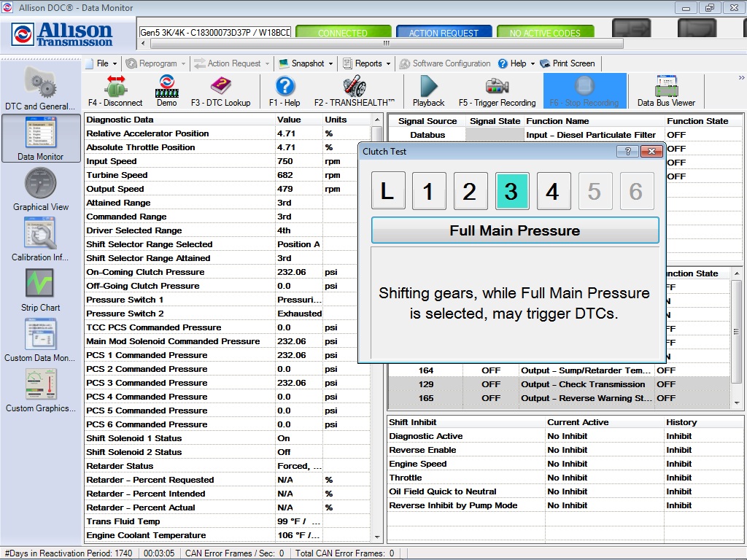The image size is (747, 560).
Task: Open the Data Bus Viewer
Action: tap(666, 91)
